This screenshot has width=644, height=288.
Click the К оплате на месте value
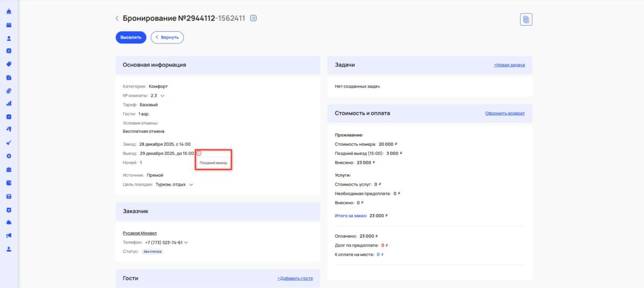coord(380,255)
